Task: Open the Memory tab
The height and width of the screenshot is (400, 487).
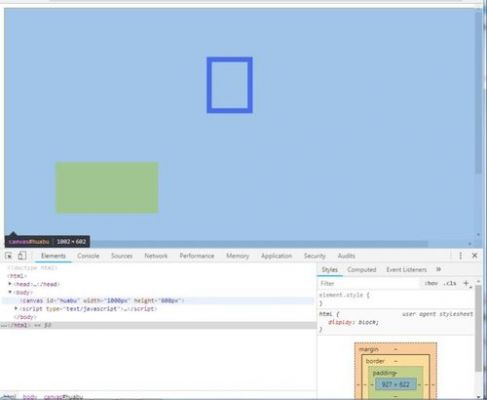Action: (x=237, y=256)
